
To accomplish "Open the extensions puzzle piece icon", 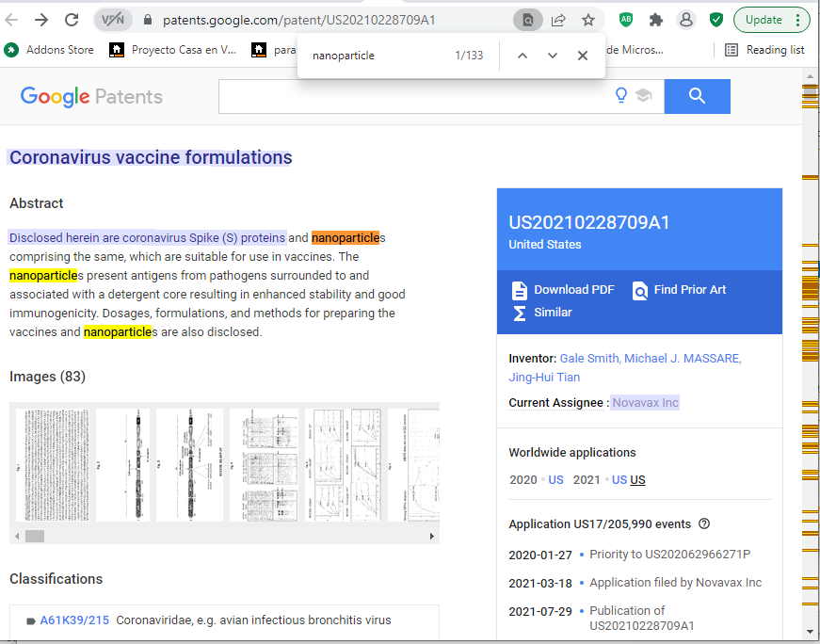I will coord(656,20).
